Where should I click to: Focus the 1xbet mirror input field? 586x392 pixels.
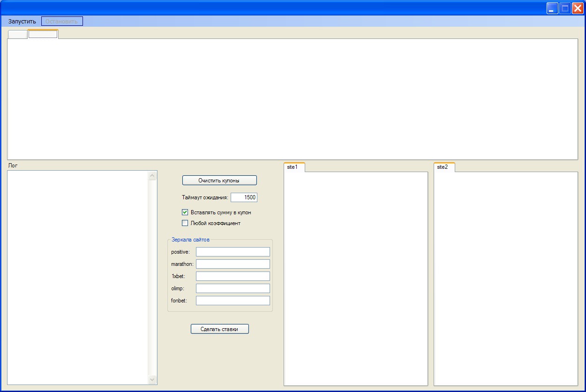233,276
